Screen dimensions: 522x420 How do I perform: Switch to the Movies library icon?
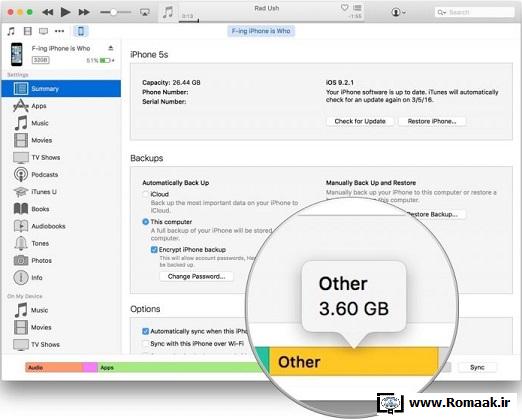click(x=28, y=31)
